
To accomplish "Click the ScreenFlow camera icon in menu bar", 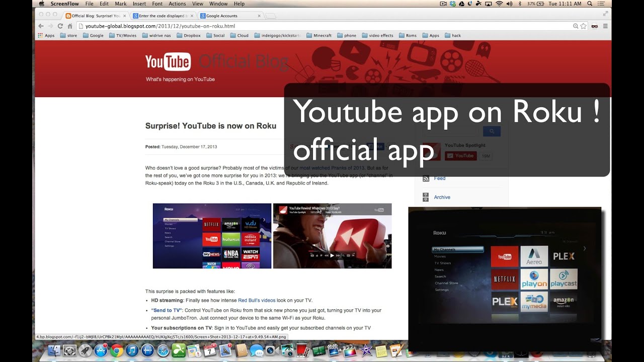I will (444, 4).
